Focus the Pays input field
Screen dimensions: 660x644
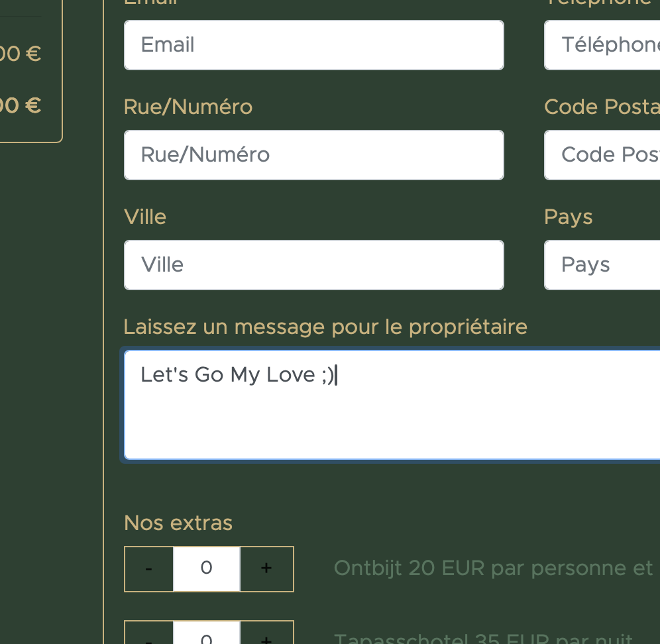[602, 265]
